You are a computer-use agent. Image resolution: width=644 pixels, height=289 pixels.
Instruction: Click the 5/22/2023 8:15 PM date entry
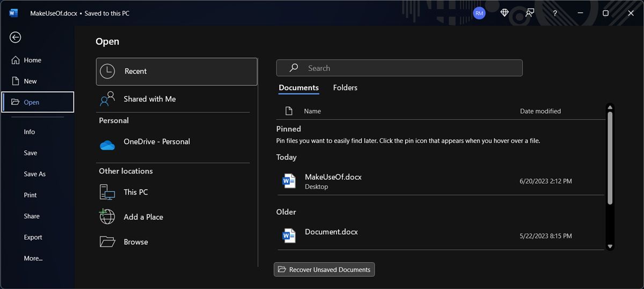coord(546,236)
